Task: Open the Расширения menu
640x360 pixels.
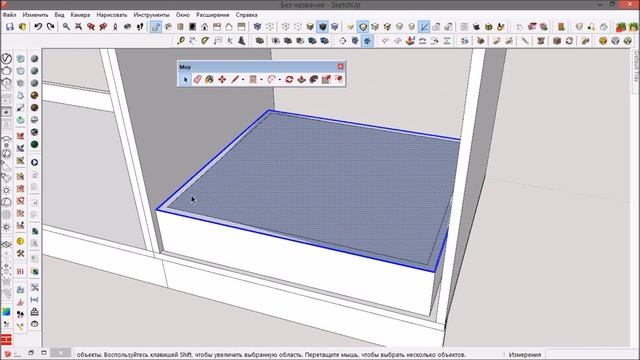Action: click(x=212, y=15)
